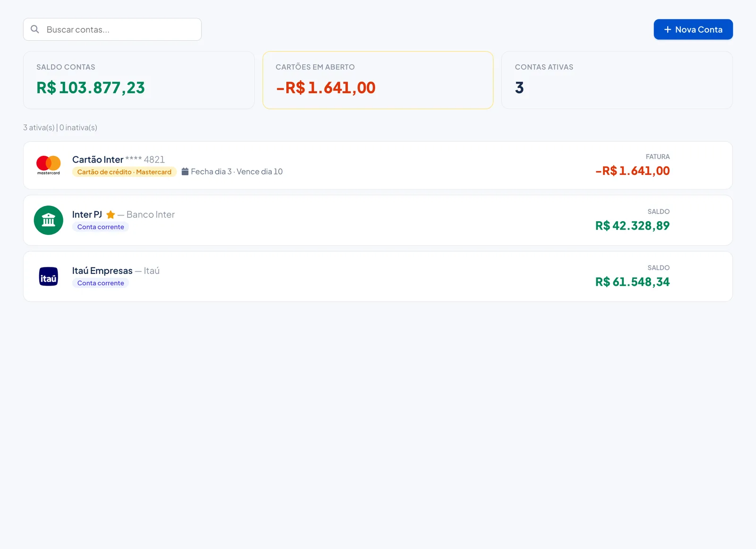Click the gold star beside Inter PJ

(x=111, y=214)
